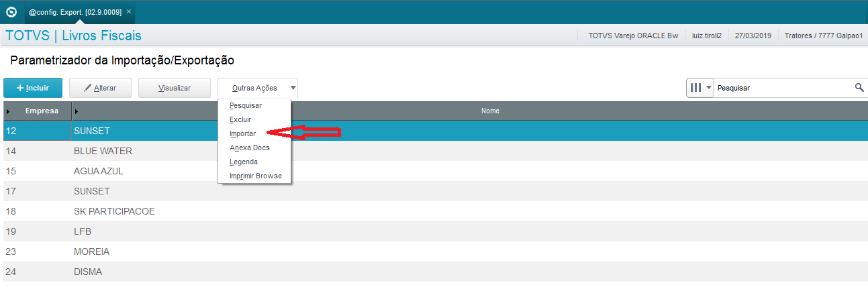Click the Alterar button
This screenshot has width=868, height=291.
click(100, 88)
